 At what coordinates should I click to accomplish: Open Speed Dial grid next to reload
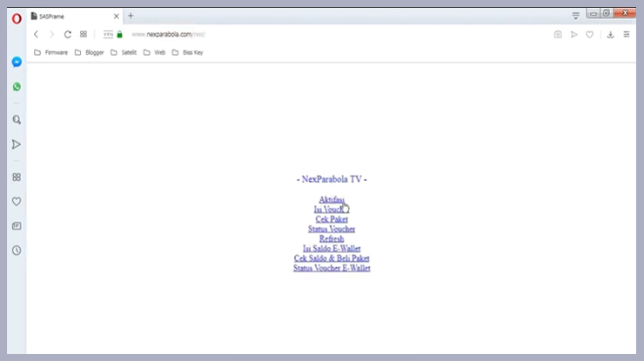click(x=84, y=35)
